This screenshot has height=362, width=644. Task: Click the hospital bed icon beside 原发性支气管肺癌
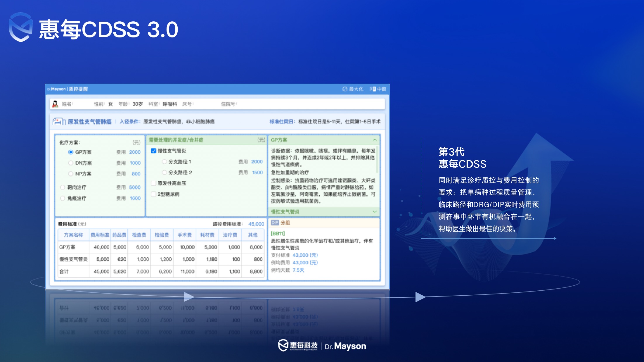click(59, 121)
